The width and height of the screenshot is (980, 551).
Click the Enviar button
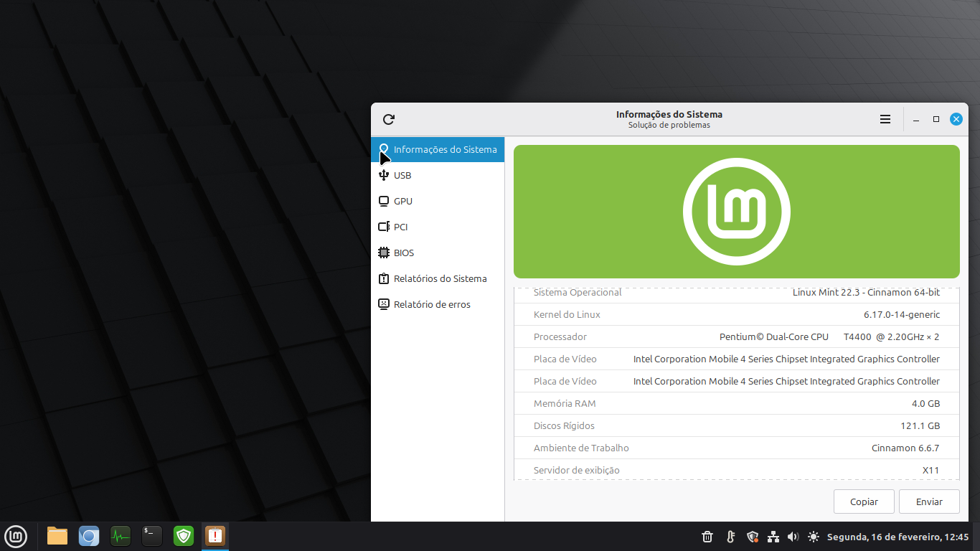tap(929, 501)
